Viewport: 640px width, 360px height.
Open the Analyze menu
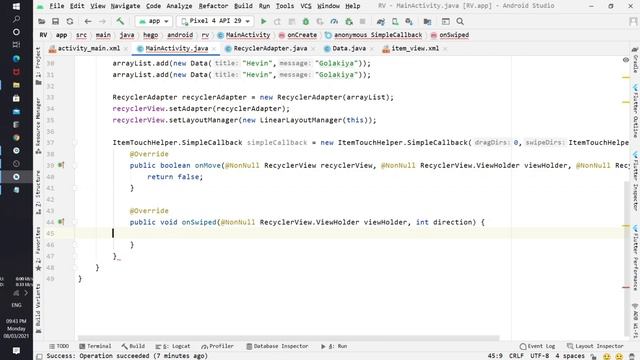tap(179, 6)
